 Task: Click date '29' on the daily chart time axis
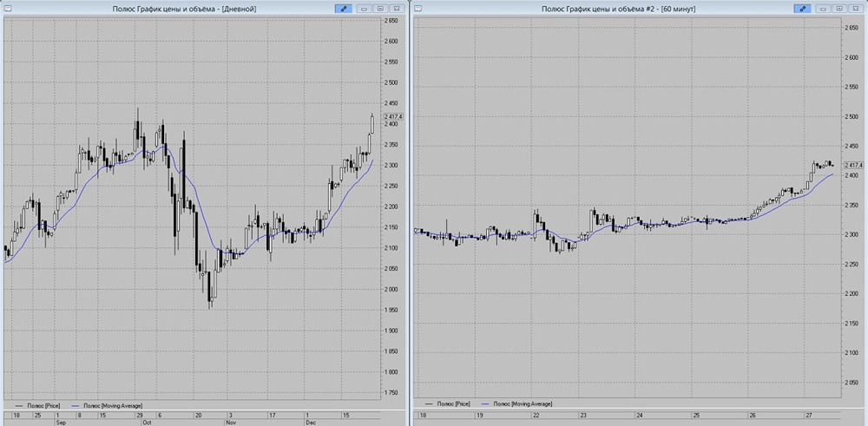[x=139, y=415]
